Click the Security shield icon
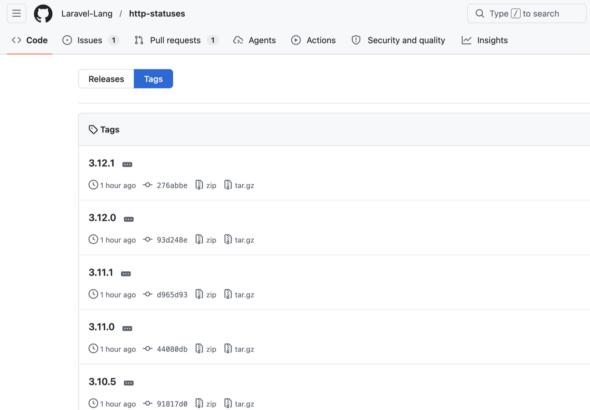Viewport: 590px width, 410px height. [x=356, y=40]
